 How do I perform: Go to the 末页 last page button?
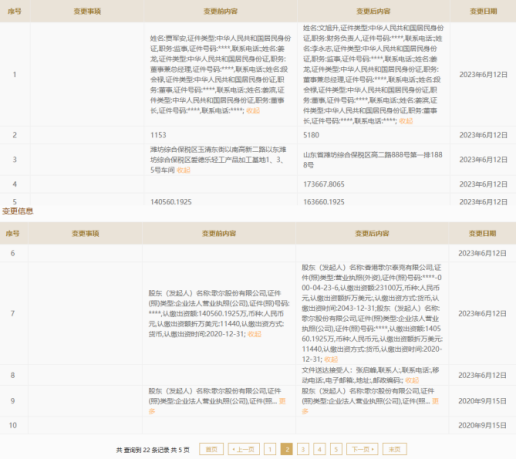394,449
